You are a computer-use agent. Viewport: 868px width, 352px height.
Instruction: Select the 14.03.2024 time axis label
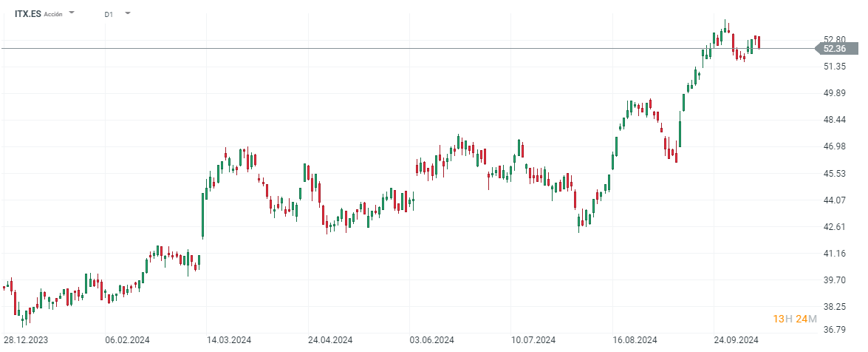229,340
